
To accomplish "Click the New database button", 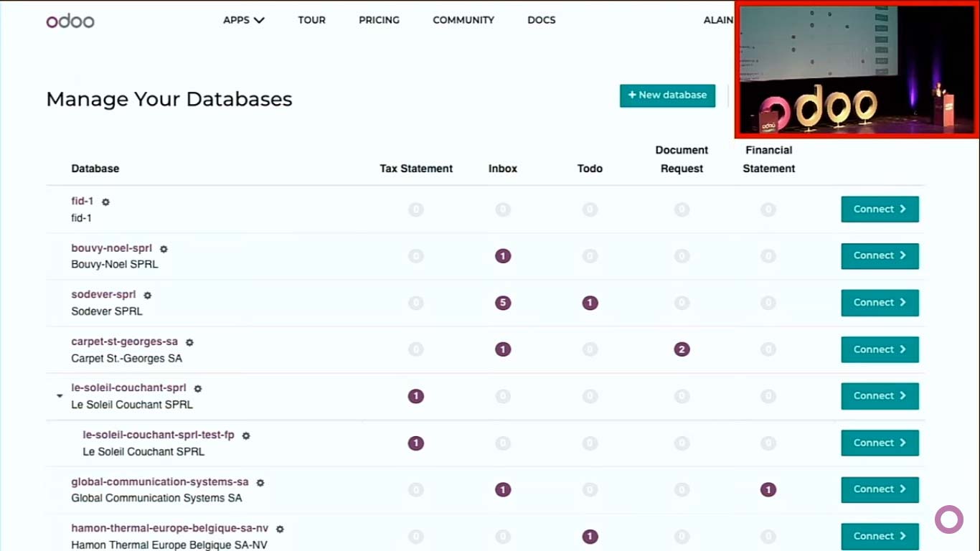I will click(x=668, y=95).
